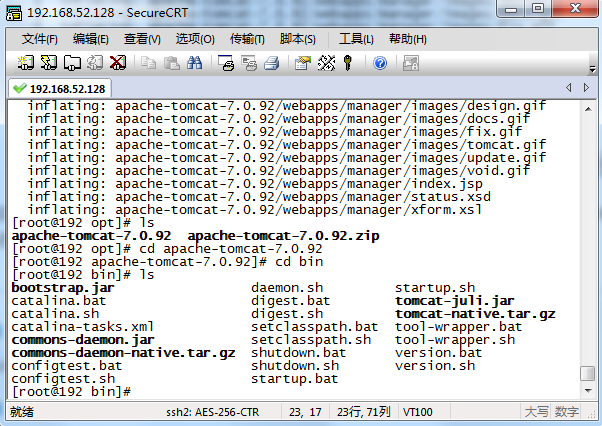
Task: Click the ssh2: AES-256-CTR status entry
Action: (x=213, y=412)
